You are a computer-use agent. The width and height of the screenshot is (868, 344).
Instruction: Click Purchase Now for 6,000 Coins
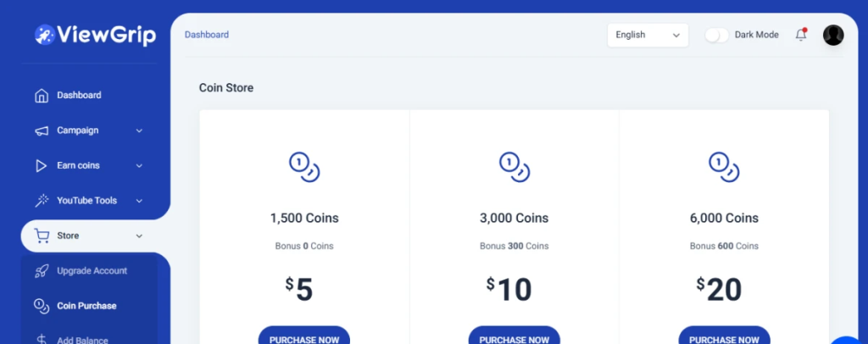point(724,336)
